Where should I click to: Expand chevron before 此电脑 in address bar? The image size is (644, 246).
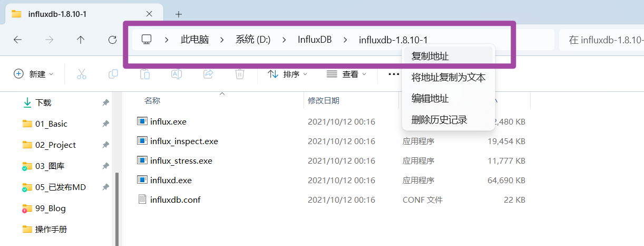(x=167, y=40)
